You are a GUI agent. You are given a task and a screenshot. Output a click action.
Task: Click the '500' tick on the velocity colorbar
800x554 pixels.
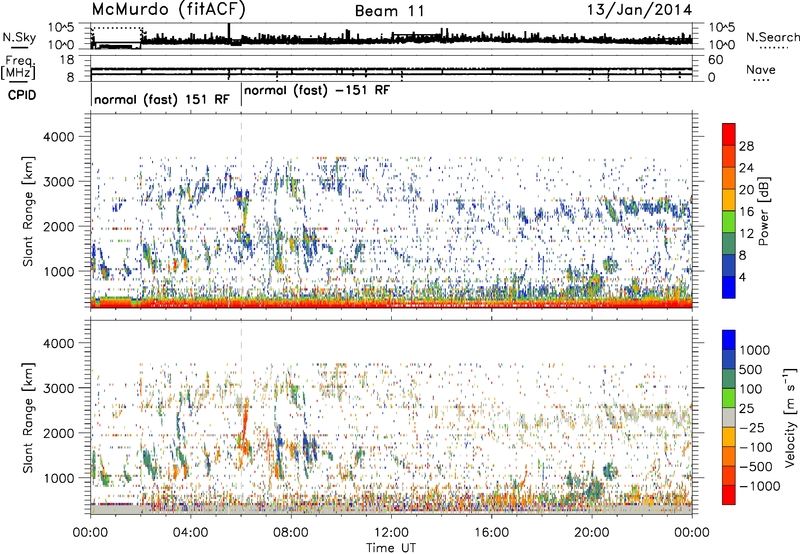[751, 369]
